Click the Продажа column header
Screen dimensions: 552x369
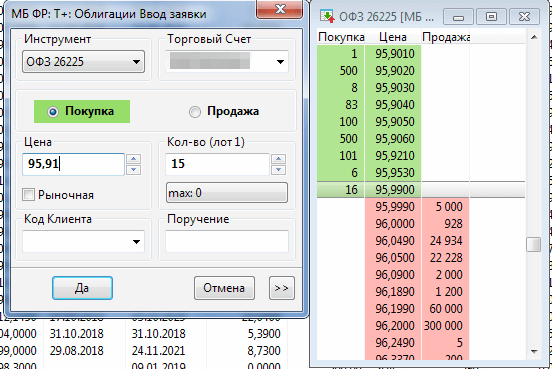pyautogui.click(x=446, y=37)
